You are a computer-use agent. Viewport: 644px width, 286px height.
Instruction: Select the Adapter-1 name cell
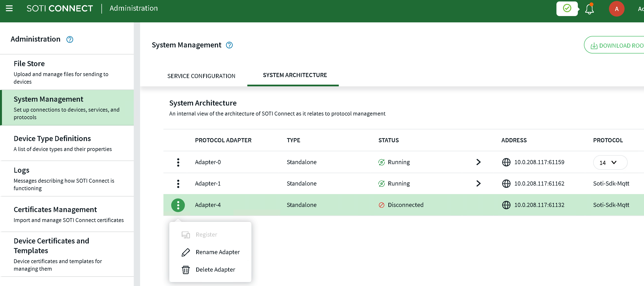pos(208,184)
